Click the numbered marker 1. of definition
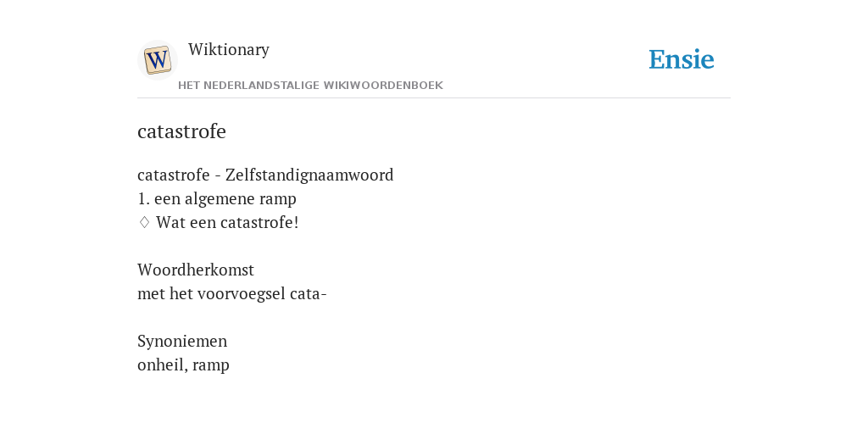This screenshot has width=868, height=434. tap(144, 198)
